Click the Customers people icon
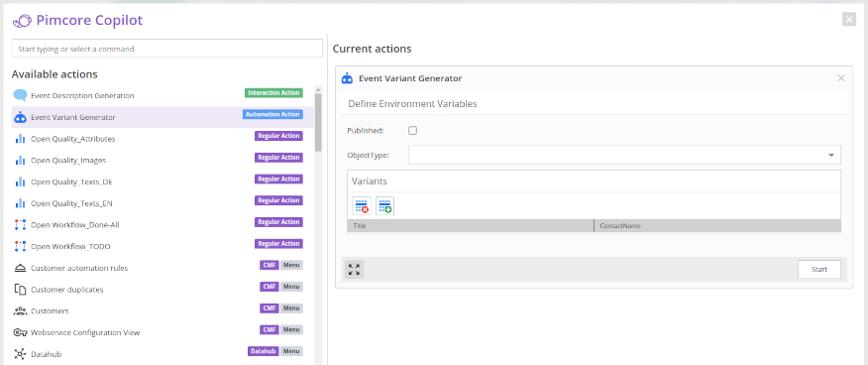This screenshot has width=868, height=365. click(21, 311)
